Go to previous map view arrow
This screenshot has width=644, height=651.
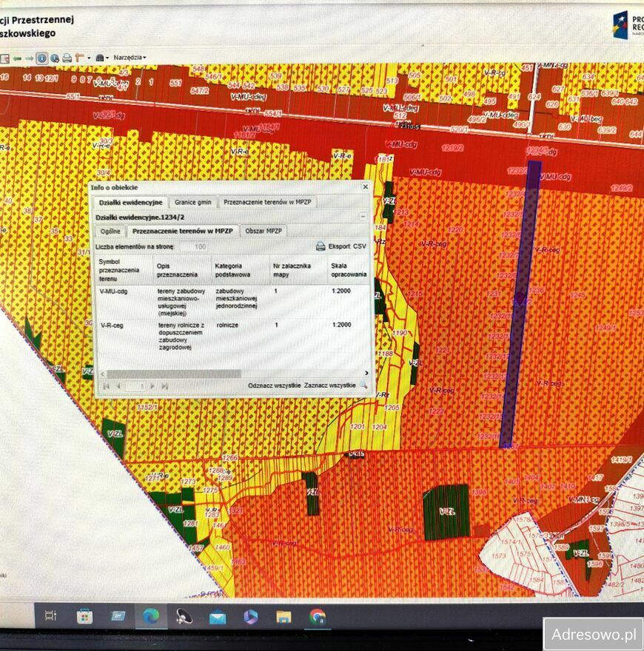[x=17, y=58]
